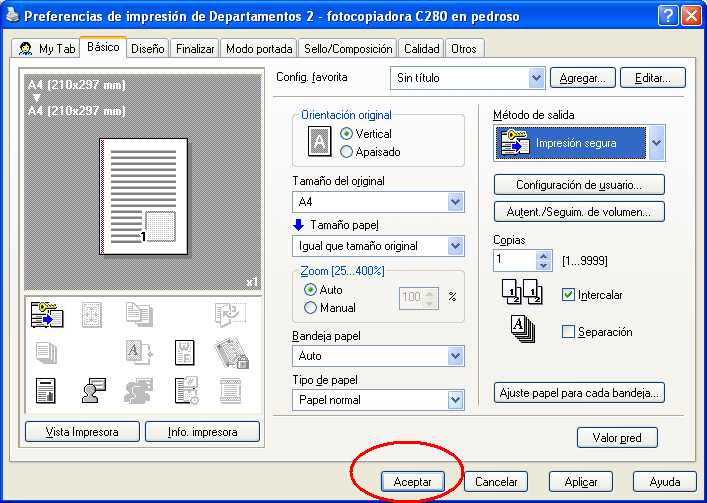
Task: Open the Tamaño del original dropdown
Action: 455,202
